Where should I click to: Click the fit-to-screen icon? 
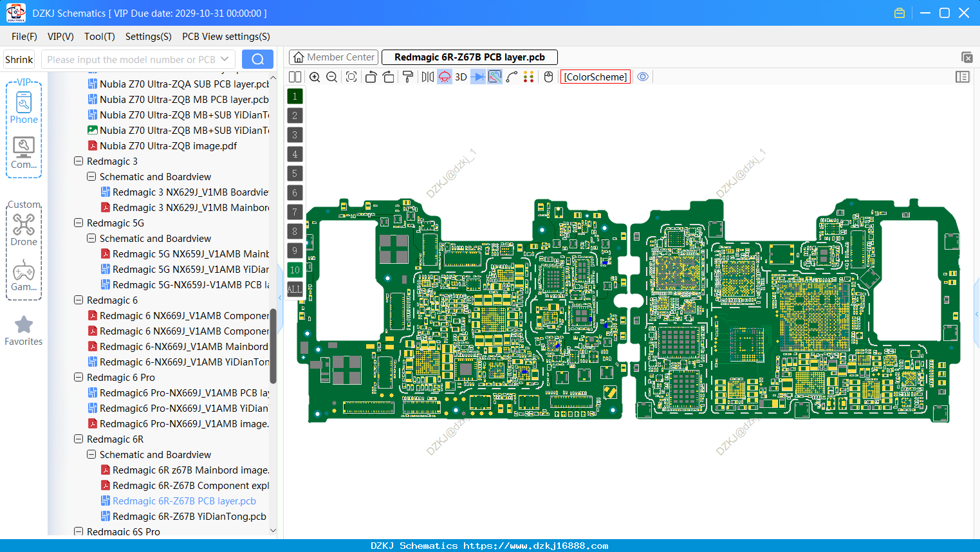pos(351,77)
